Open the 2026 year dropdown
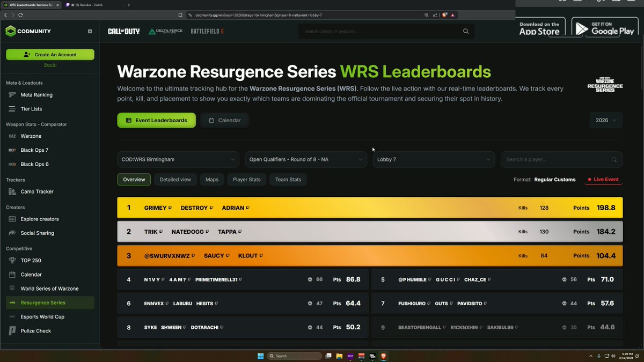The image size is (644, 362). (x=606, y=120)
